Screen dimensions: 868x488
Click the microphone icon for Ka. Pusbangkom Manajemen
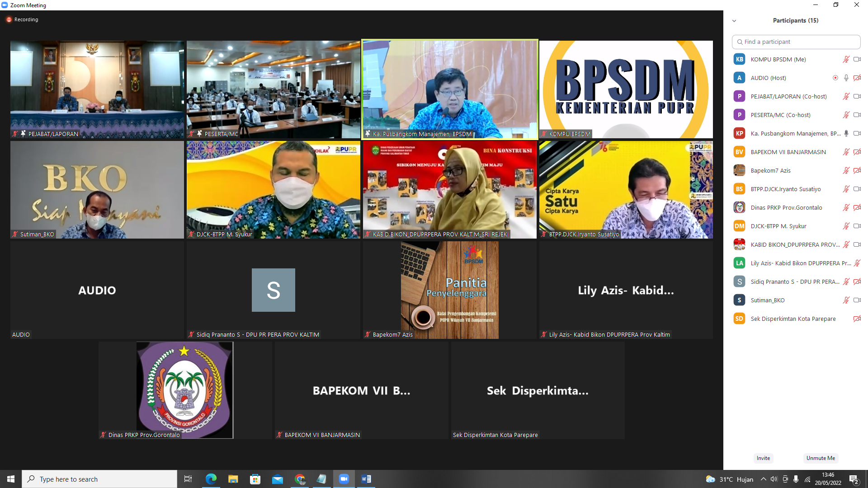click(846, 133)
